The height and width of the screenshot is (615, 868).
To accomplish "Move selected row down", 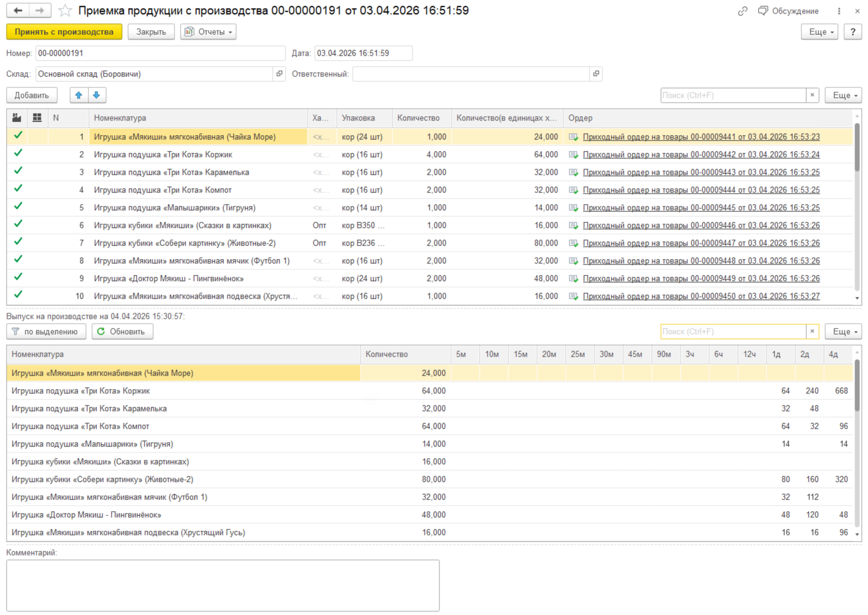I will click(x=97, y=95).
